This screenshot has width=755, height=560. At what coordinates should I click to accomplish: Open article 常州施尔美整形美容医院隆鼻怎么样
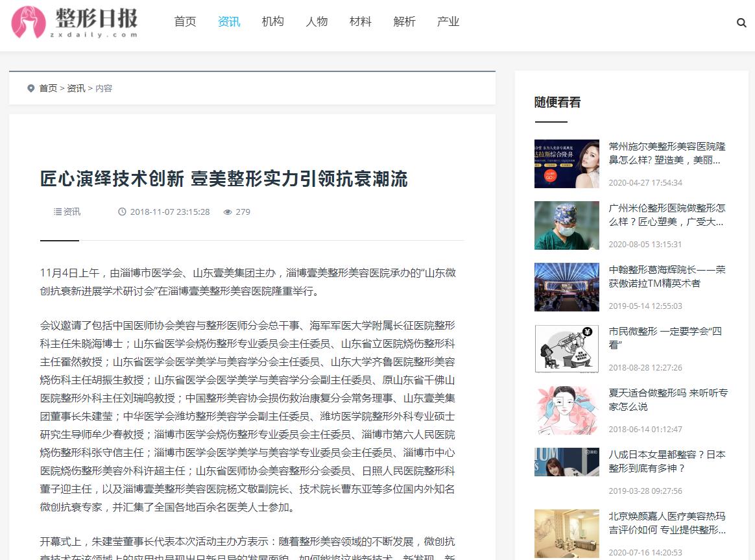point(666,153)
